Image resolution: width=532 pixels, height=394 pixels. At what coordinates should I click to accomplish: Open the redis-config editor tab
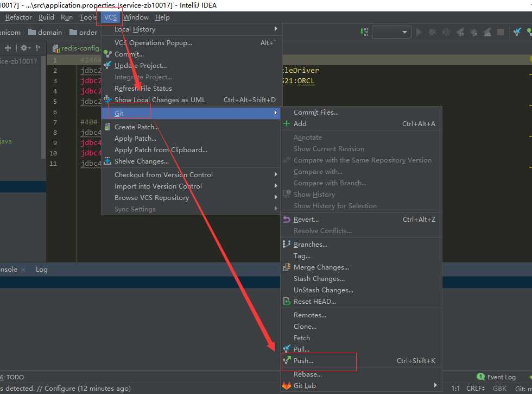pos(77,48)
